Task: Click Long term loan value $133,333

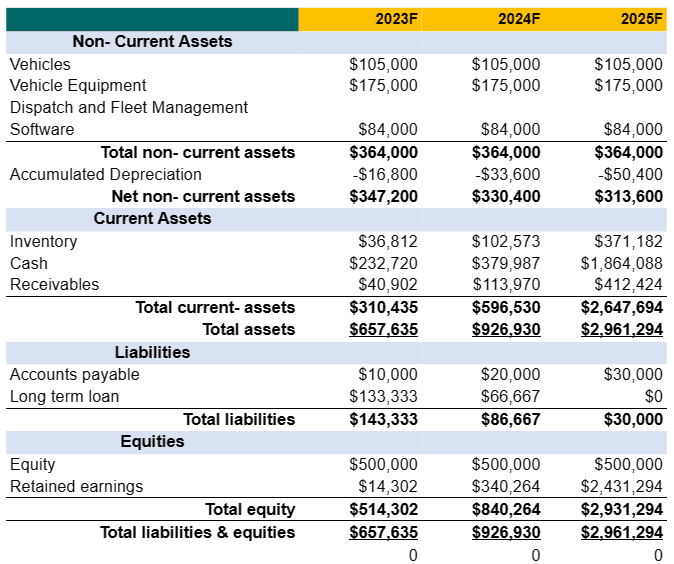Action: tap(383, 396)
